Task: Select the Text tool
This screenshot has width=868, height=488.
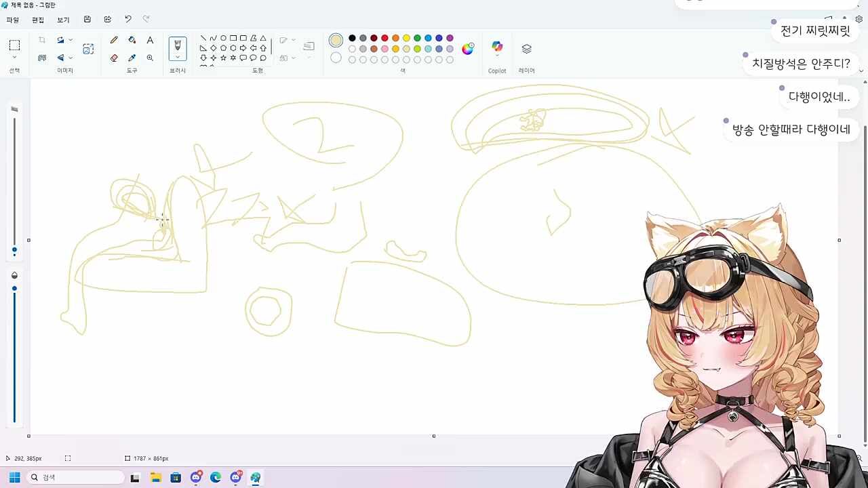Action: (x=150, y=41)
